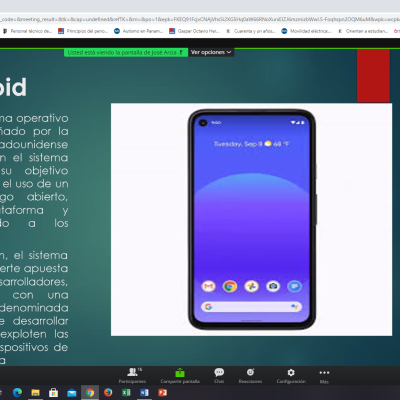Open the Zoom Chat panel
This screenshot has width=400, height=400.
point(219,376)
